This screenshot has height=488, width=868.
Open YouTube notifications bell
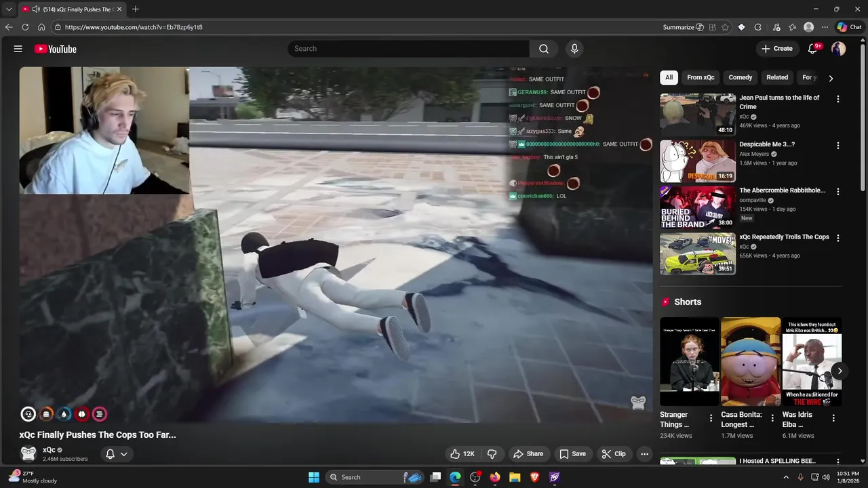(812, 49)
